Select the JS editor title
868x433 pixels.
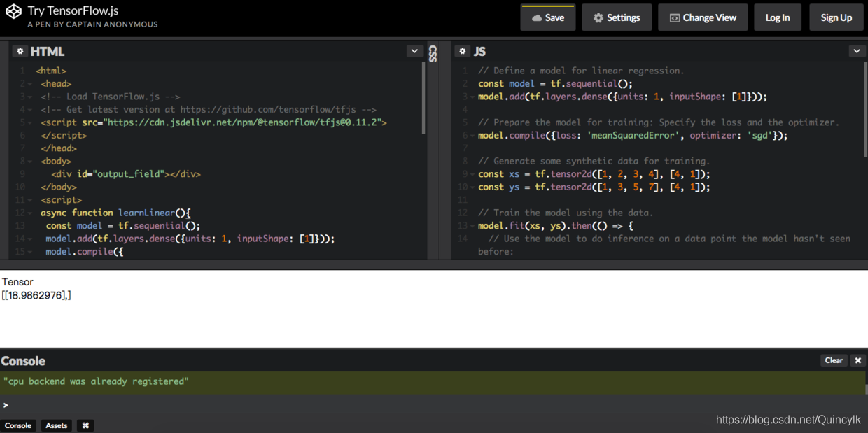(x=480, y=51)
